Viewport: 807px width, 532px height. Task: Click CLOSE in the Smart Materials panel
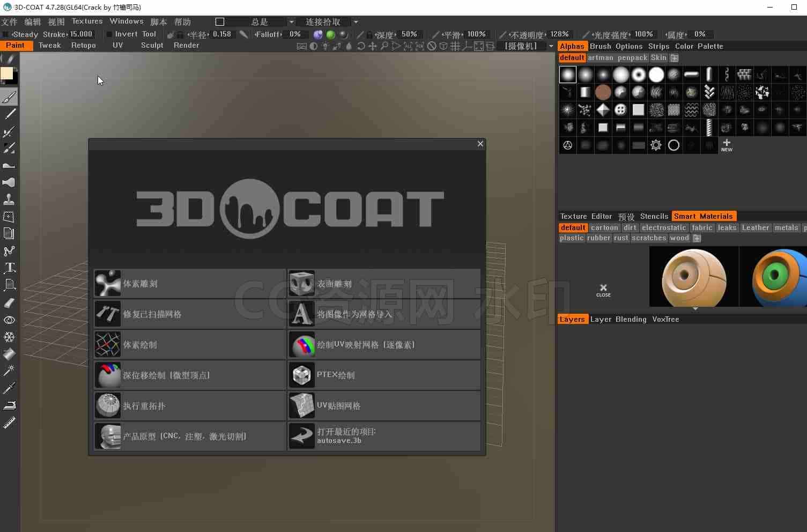coord(603,290)
